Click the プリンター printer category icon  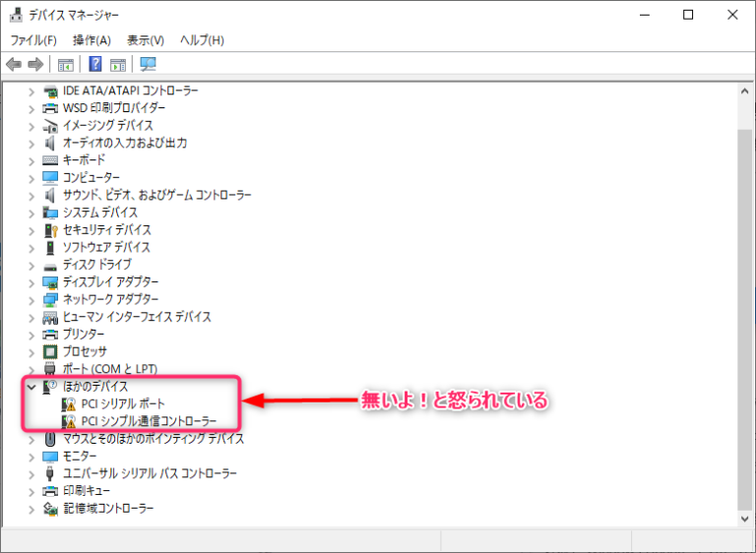[51, 335]
